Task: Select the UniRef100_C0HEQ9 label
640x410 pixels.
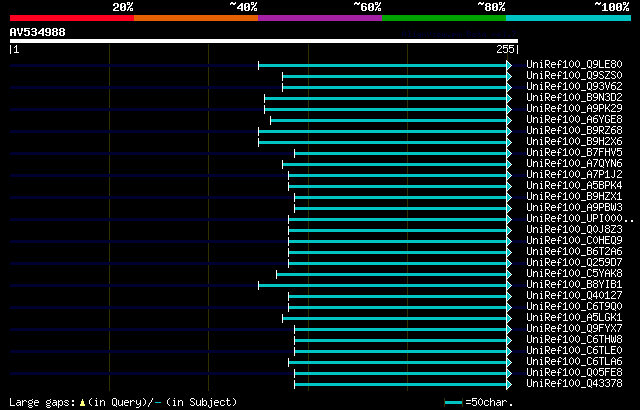Action: click(574, 241)
